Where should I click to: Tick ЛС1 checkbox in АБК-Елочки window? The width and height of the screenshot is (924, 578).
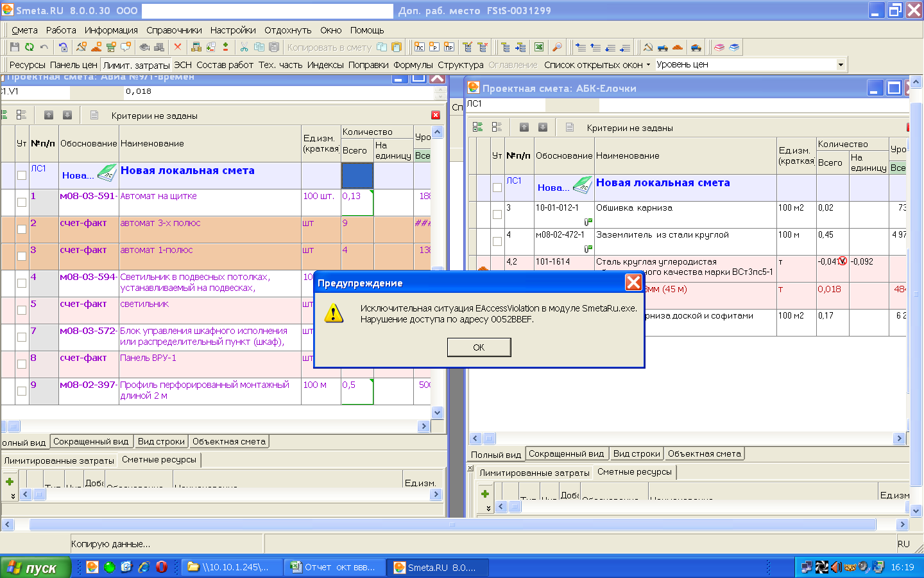[497, 188]
